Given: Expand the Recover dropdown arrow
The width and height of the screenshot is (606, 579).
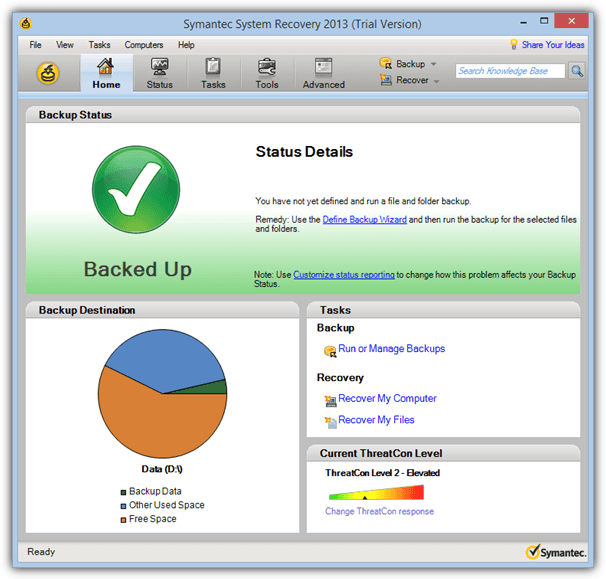Looking at the screenshot, I should click(x=436, y=81).
